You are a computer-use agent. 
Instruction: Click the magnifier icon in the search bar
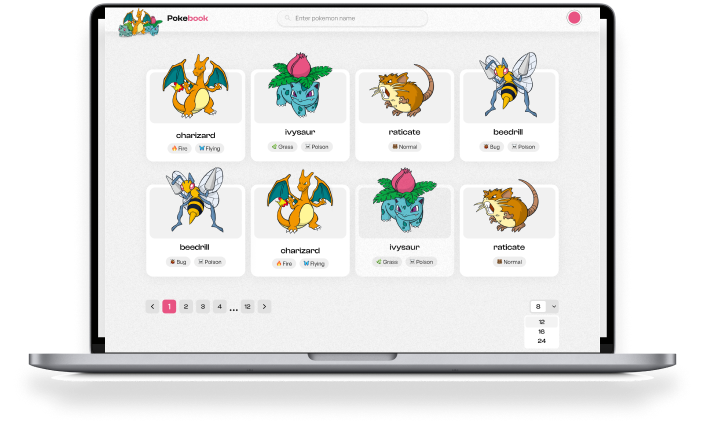click(x=287, y=18)
